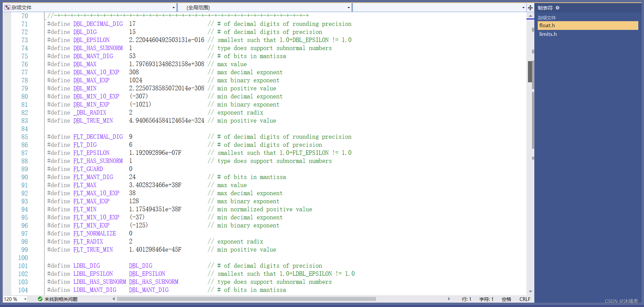Click line number 85 in the gutter
This screenshot has height=307, width=644.
(25, 137)
